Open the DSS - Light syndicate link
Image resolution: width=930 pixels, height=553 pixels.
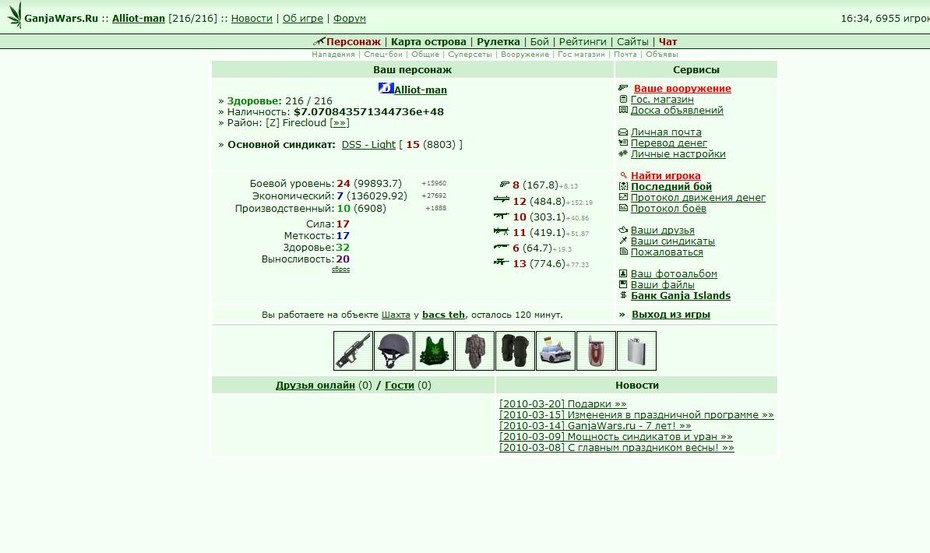click(368, 144)
